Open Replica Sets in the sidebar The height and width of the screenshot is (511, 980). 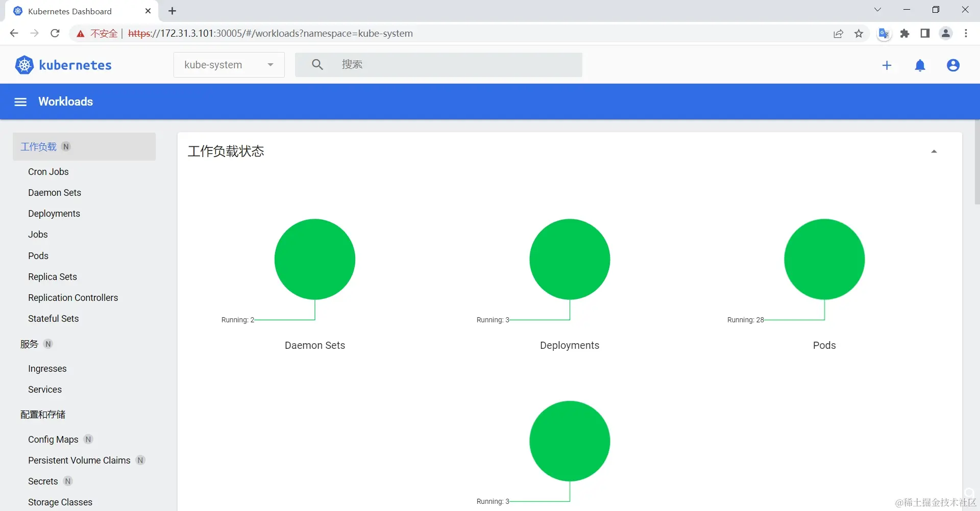pyautogui.click(x=53, y=277)
